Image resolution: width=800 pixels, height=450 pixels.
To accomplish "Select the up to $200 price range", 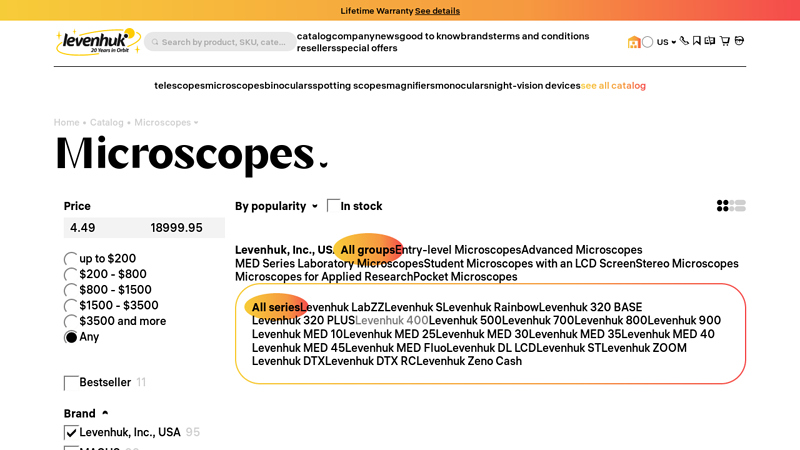I will (70, 259).
